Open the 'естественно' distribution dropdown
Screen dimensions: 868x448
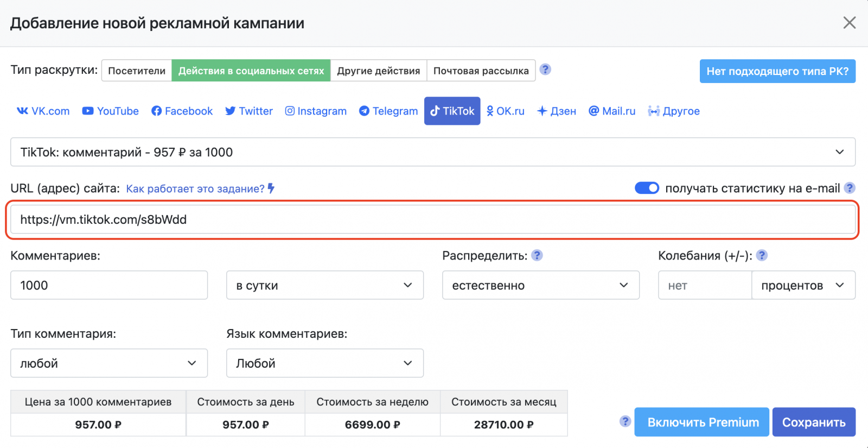pyautogui.click(x=540, y=286)
